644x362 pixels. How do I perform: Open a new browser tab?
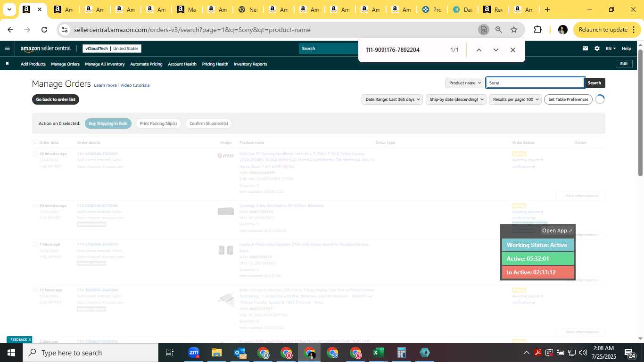[x=547, y=9]
